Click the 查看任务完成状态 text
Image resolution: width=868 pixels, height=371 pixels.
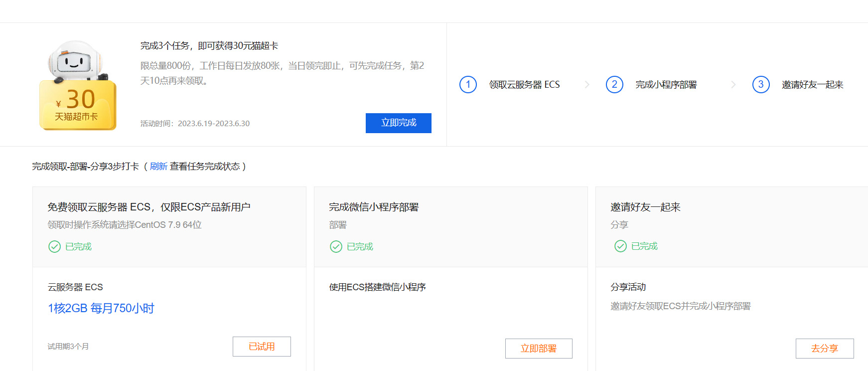coord(205,167)
